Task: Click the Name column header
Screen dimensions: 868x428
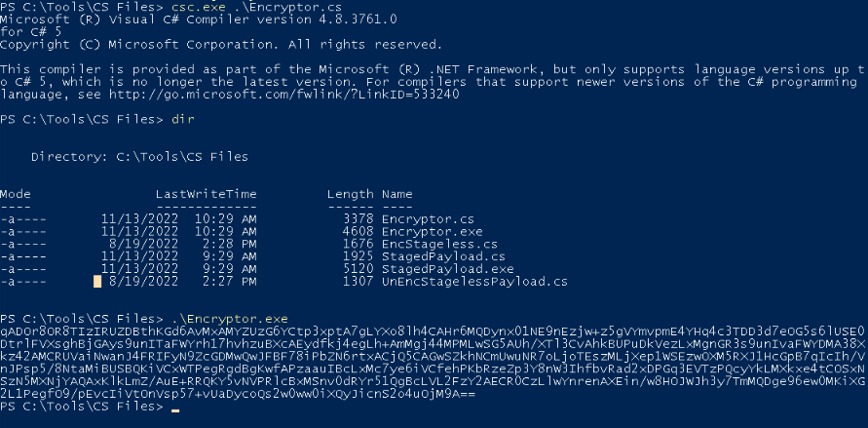Action: (x=396, y=194)
